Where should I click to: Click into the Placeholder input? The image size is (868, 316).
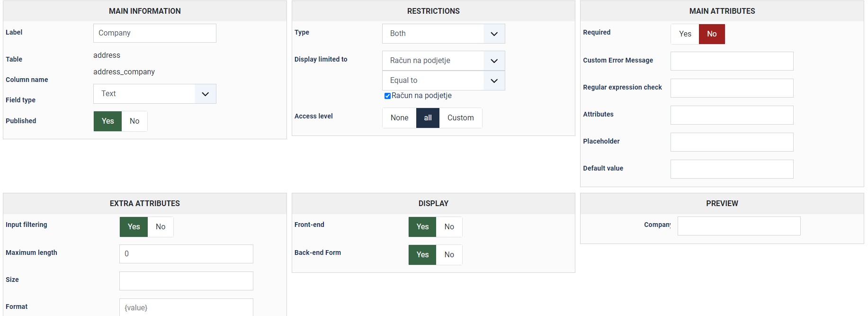point(732,142)
